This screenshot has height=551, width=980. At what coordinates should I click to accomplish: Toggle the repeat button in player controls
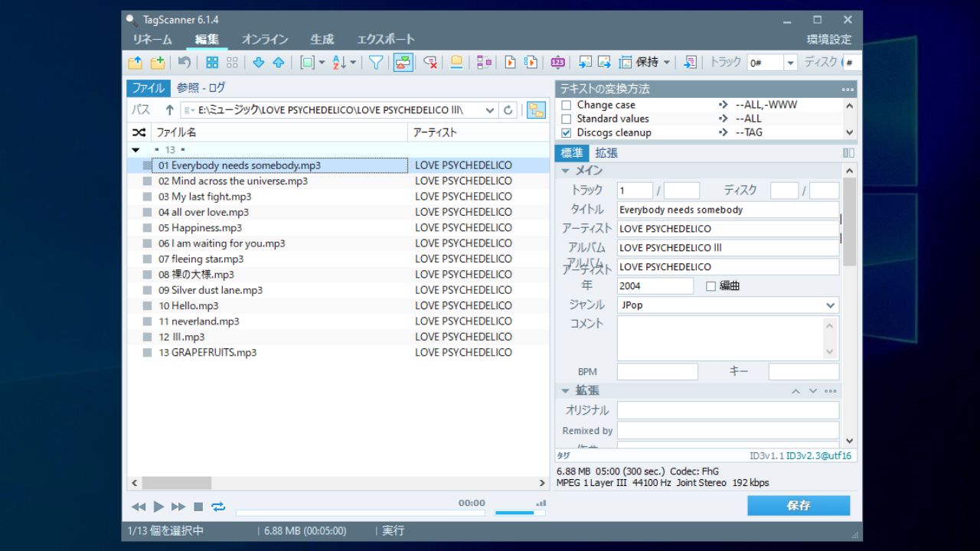pyautogui.click(x=219, y=507)
